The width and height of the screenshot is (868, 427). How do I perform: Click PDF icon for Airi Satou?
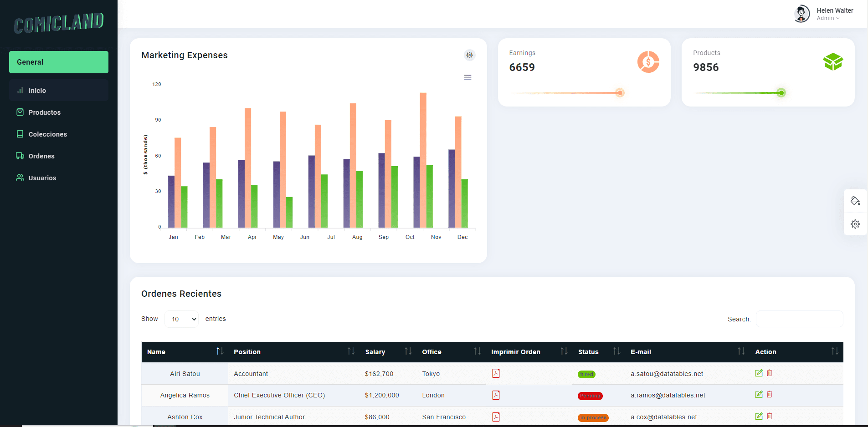[496, 373]
